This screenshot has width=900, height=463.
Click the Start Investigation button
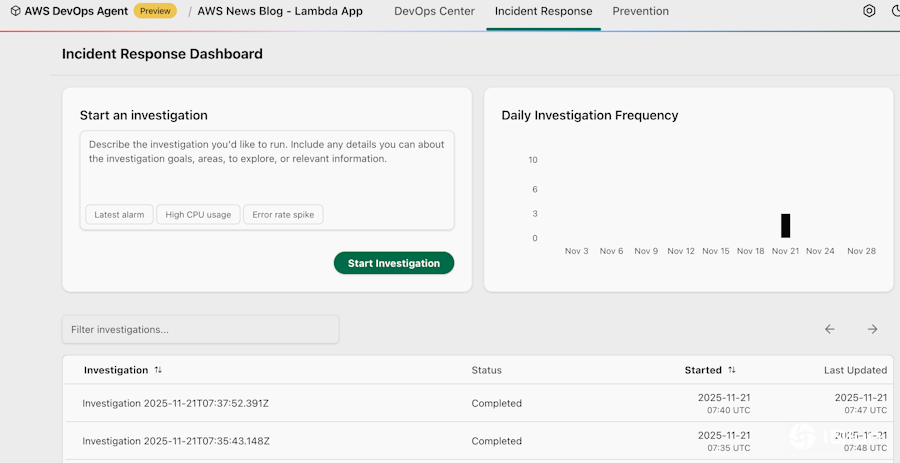[x=393, y=263]
